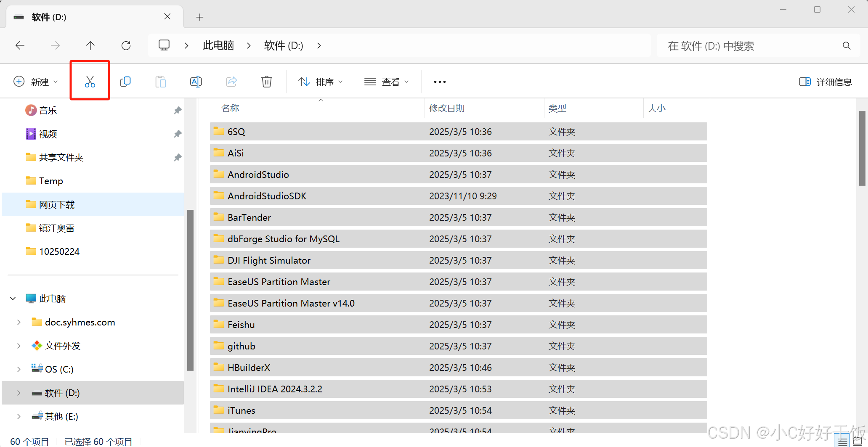Select the DJI Flight Simulator folder
868x447 pixels.
tap(458, 260)
